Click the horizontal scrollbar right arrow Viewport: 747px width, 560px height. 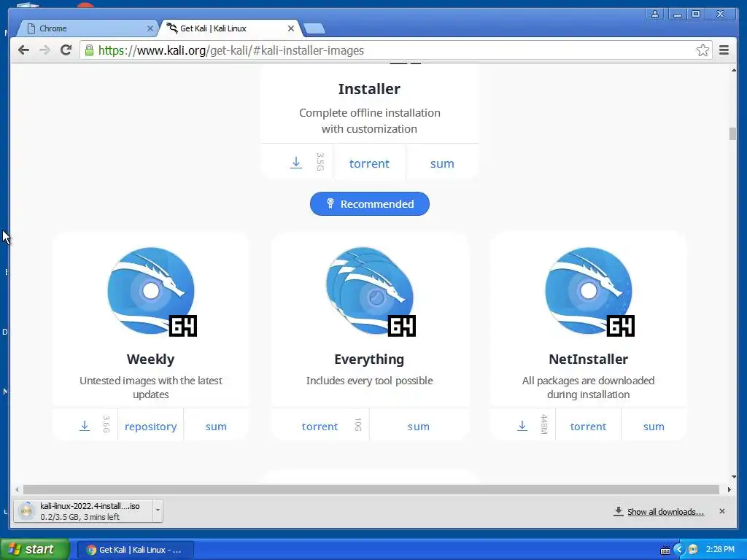[x=729, y=489]
